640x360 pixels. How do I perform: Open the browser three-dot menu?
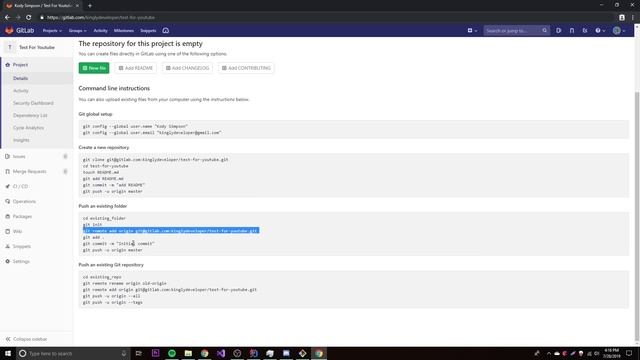pos(633,18)
